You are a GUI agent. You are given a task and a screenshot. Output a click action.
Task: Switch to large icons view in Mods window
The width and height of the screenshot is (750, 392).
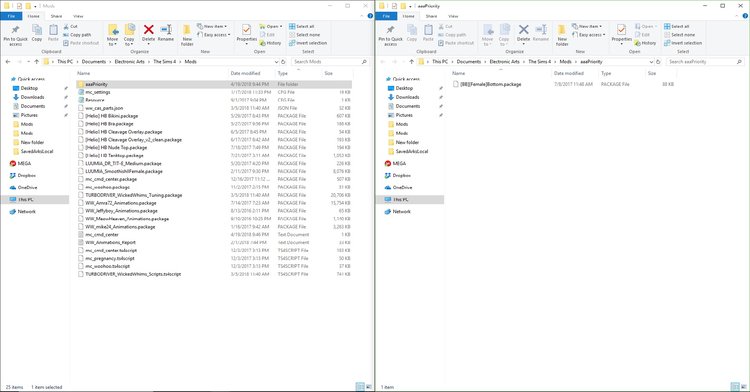(x=369, y=386)
